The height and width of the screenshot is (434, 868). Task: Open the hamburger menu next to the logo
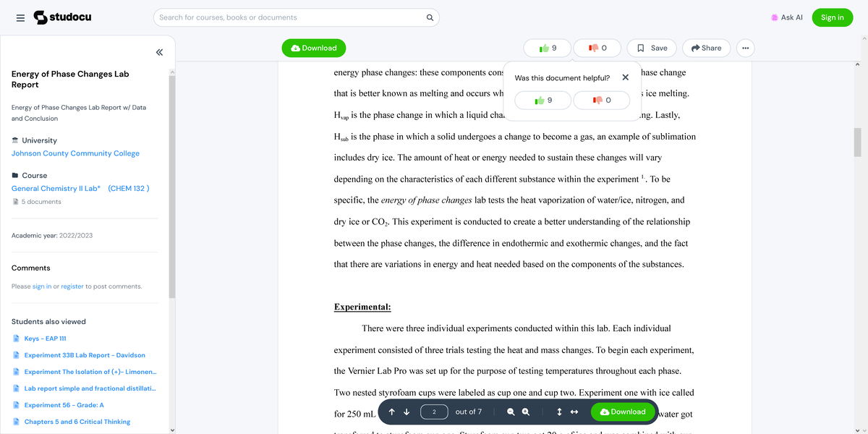click(x=20, y=17)
